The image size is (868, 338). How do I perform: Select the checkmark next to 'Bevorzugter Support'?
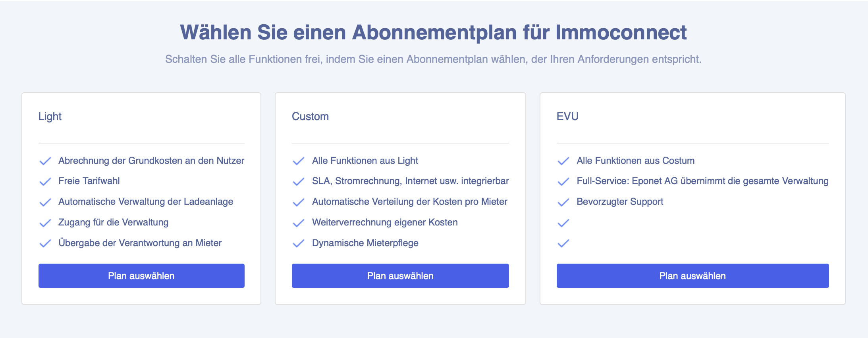563,202
